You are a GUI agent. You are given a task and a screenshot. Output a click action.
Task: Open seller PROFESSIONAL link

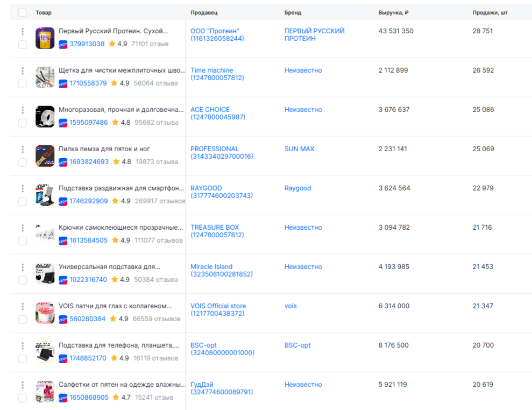click(222, 153)
